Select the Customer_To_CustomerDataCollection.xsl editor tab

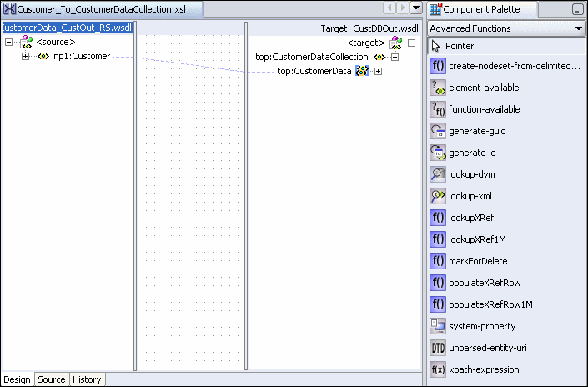[102, 9]
